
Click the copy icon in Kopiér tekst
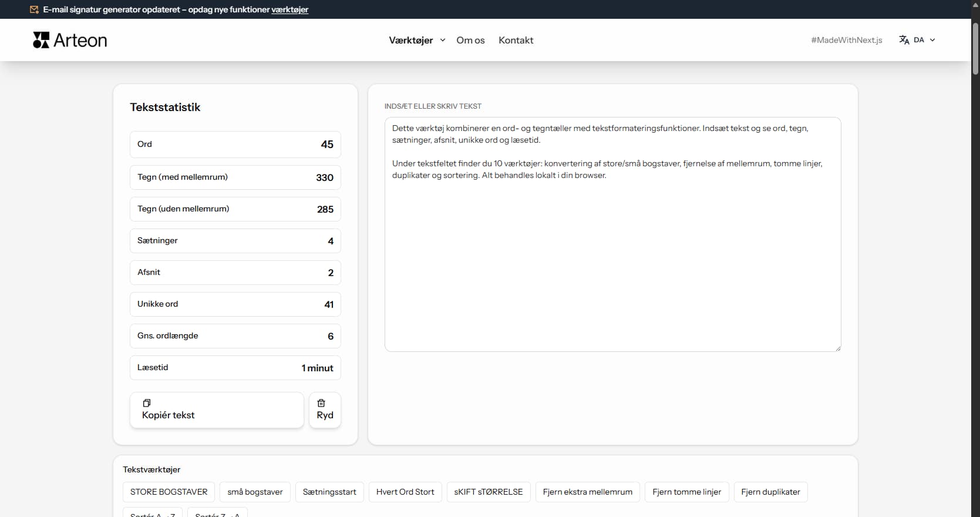click(147, 403)
